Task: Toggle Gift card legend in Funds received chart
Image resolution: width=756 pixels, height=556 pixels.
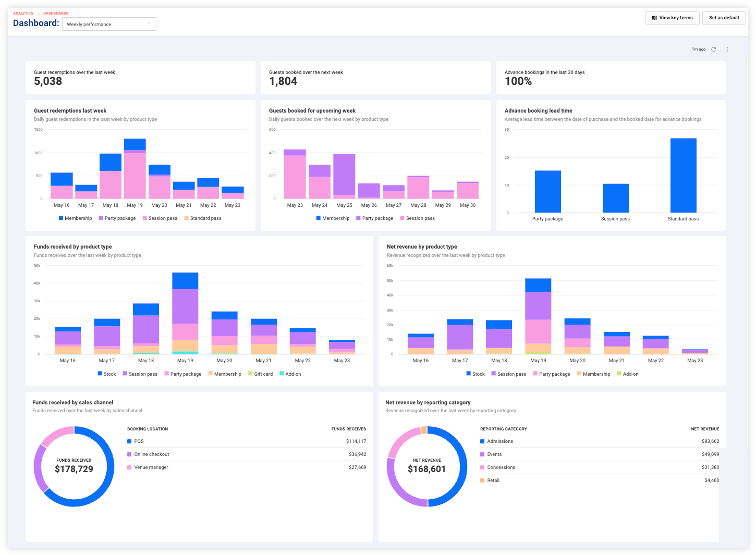Action: 261,374
